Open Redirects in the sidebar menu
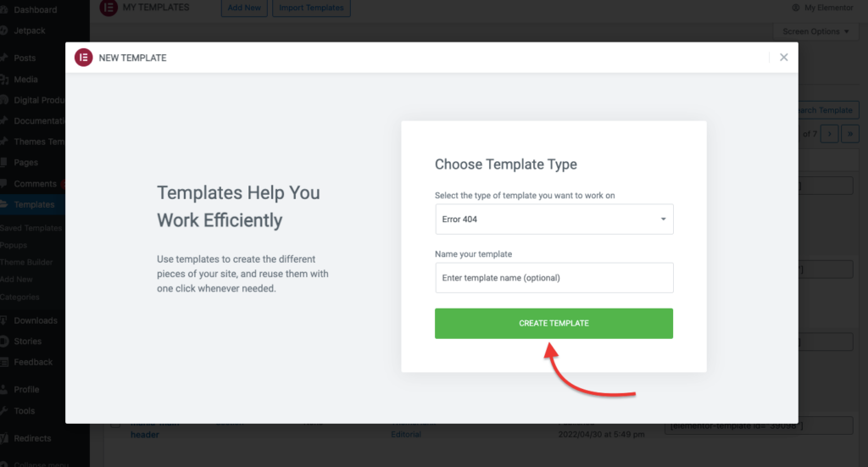 pos(32,438)
